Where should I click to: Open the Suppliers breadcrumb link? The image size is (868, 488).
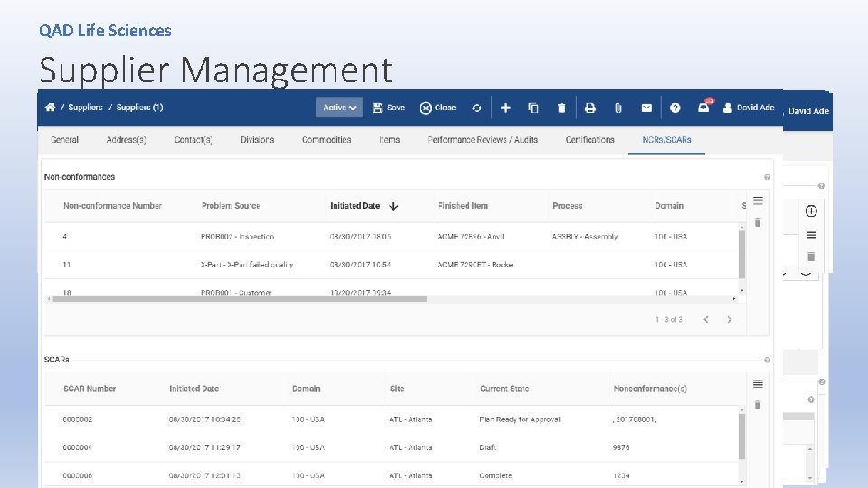[x=85, y=108]
